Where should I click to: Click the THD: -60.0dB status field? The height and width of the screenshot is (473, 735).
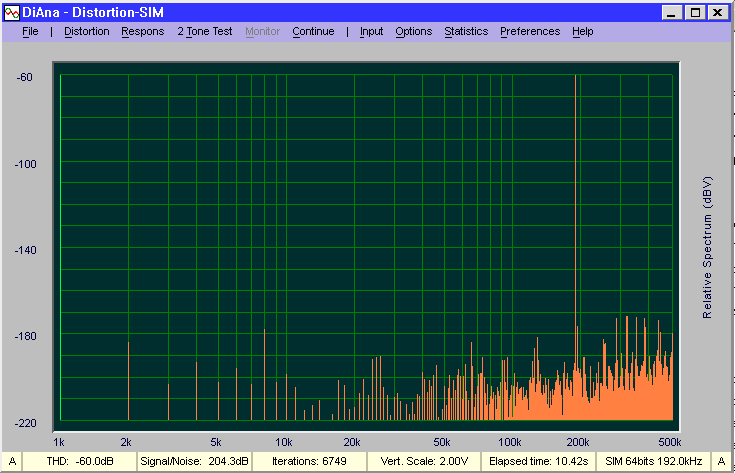point(80,461)
